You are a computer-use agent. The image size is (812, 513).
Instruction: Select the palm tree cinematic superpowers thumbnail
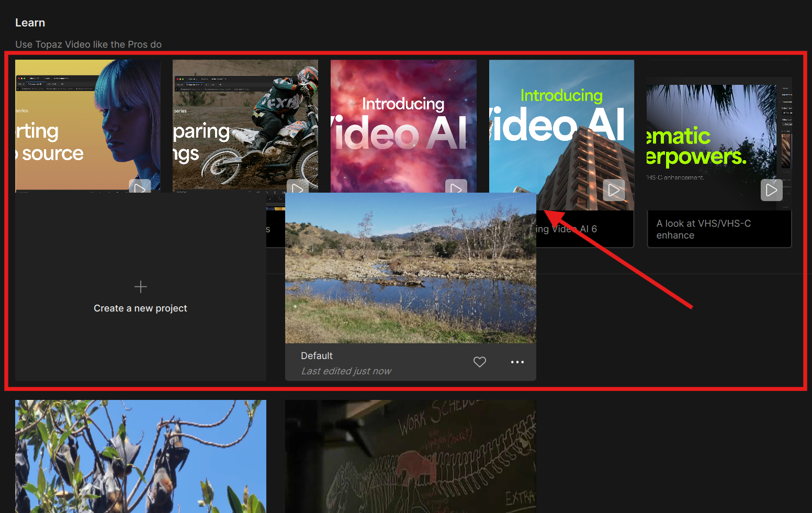[x=712, y=136]
